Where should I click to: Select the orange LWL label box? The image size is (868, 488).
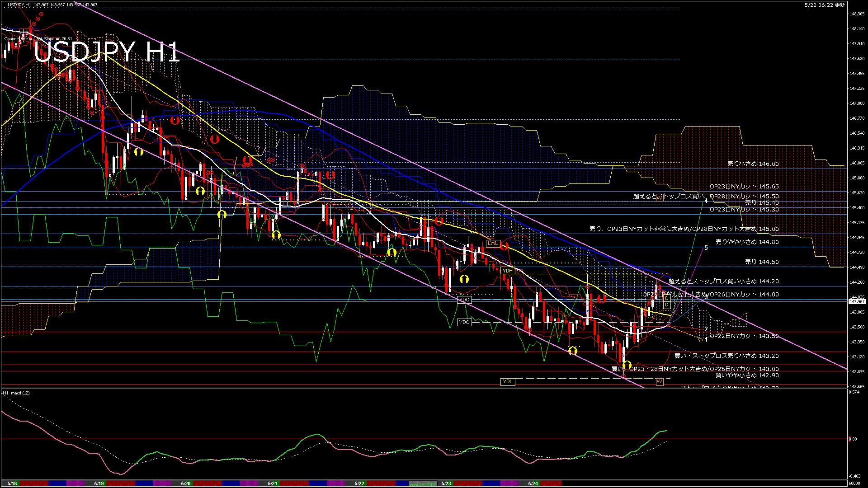point(492,243)
